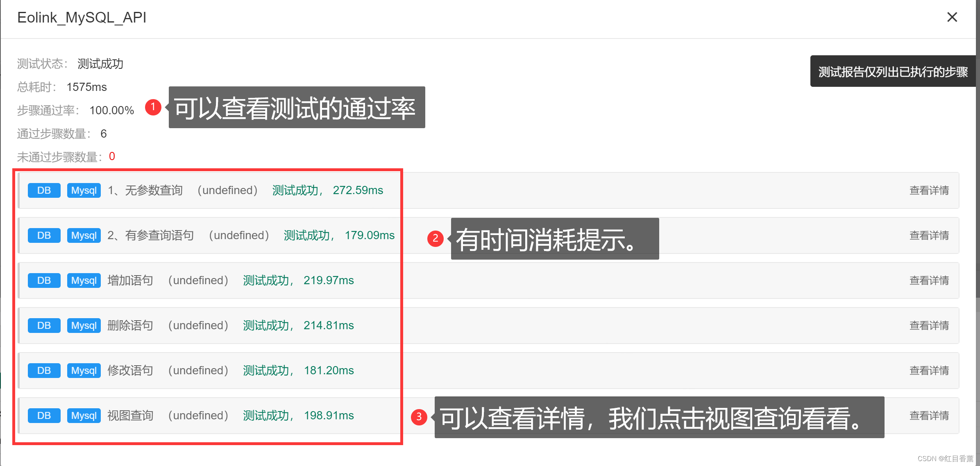Screen dimensions: 980x466
Task: Open 查看详情 for 无参数查询 step
Action: pos(929,190)
